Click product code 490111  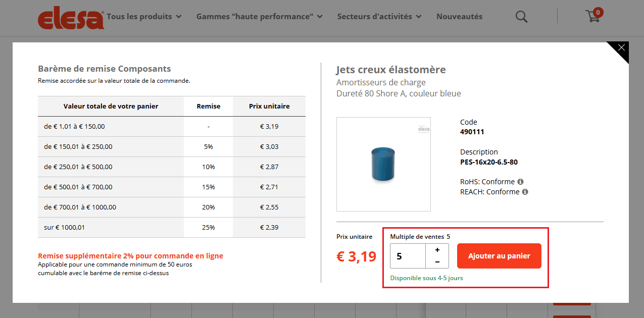(472, 132)
